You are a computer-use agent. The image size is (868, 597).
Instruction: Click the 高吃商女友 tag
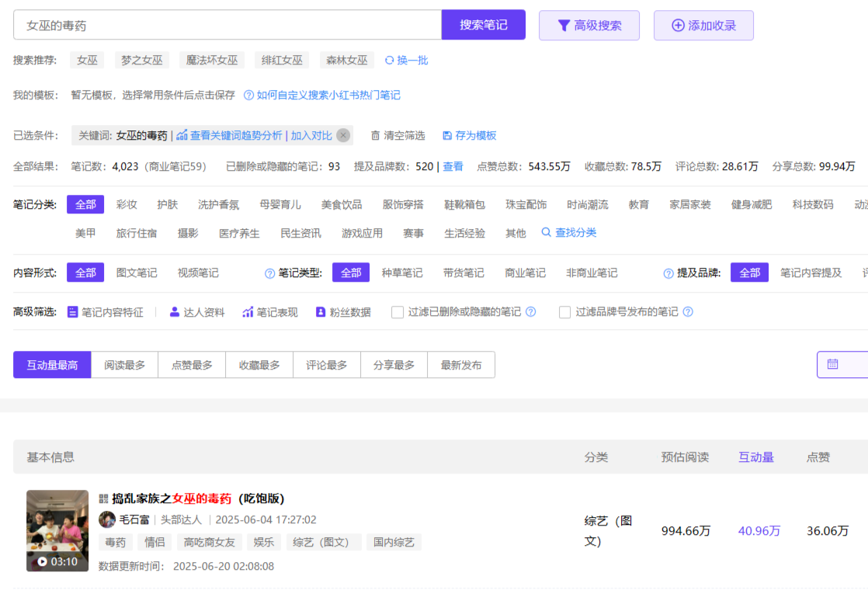(210, 542)
